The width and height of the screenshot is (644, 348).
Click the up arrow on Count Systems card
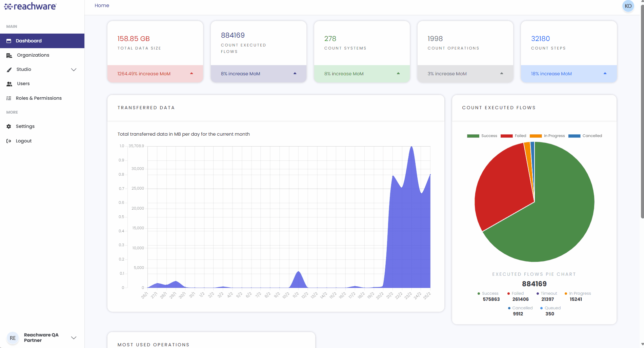tap(398, 74)
